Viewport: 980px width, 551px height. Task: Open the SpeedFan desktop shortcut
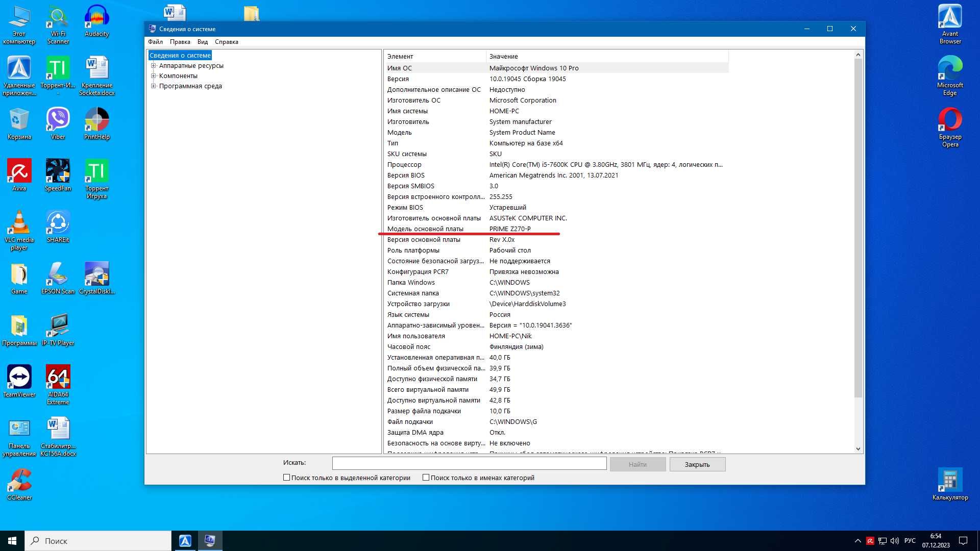[x=58, y=175]
